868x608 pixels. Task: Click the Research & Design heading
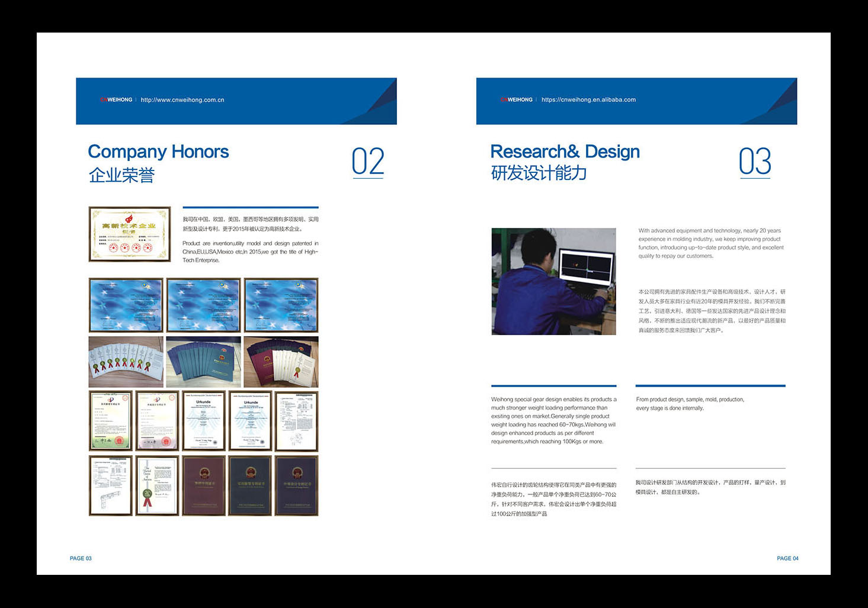point(565,152)
